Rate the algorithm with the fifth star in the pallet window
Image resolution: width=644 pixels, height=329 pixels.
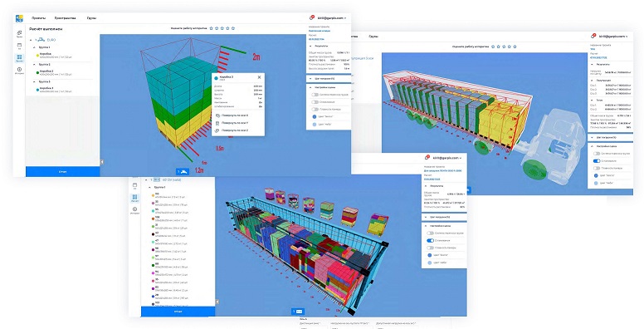point(233,28)
